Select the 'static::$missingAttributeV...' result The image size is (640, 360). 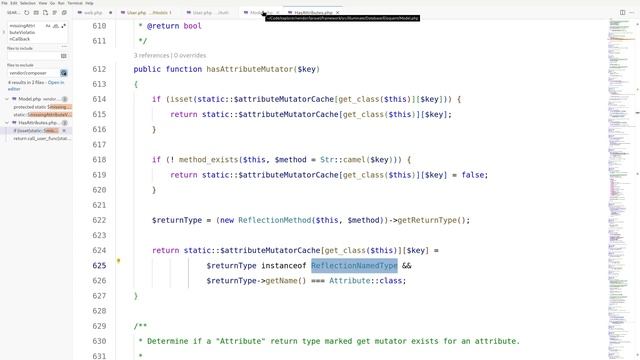pos(42,115)
